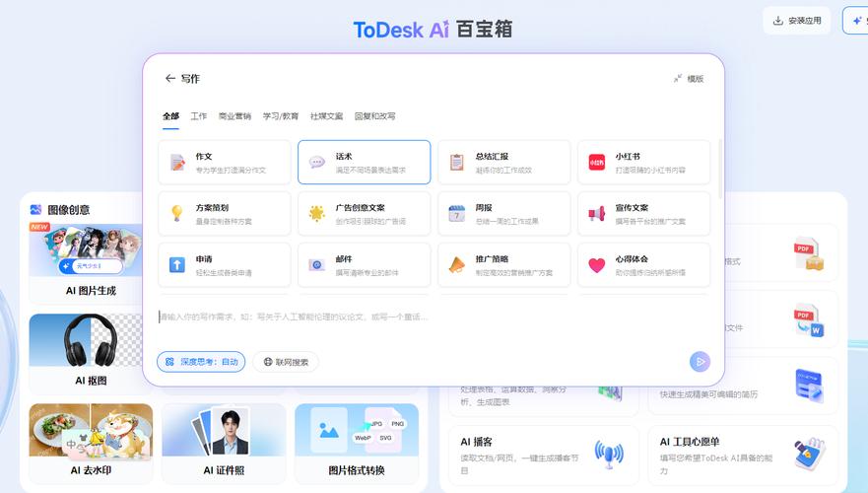The width and height of the screenshot is (868, 493).
Task: Switch to the 工作 tab
Action: [199, 116]
